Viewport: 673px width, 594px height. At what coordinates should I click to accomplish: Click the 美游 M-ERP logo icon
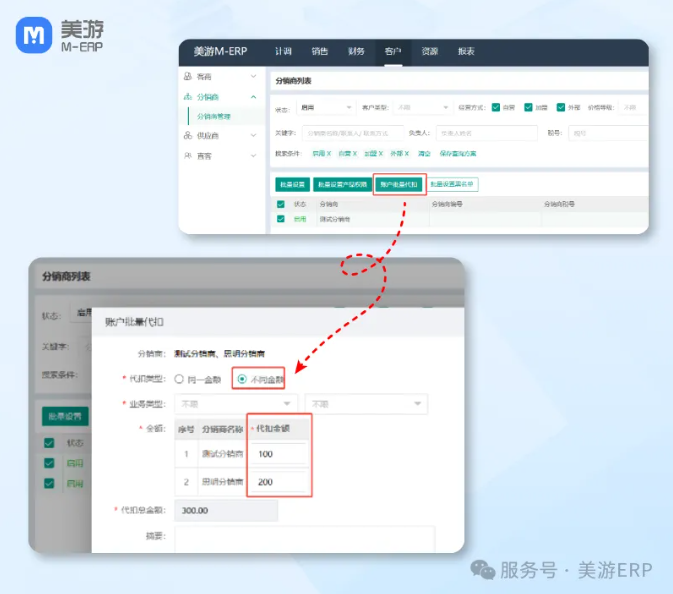pos(35,36)
